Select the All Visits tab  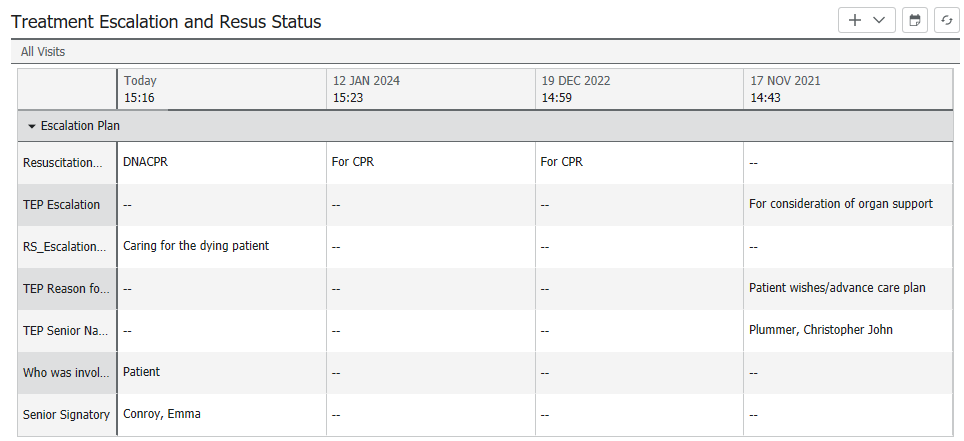pos(43,52)
